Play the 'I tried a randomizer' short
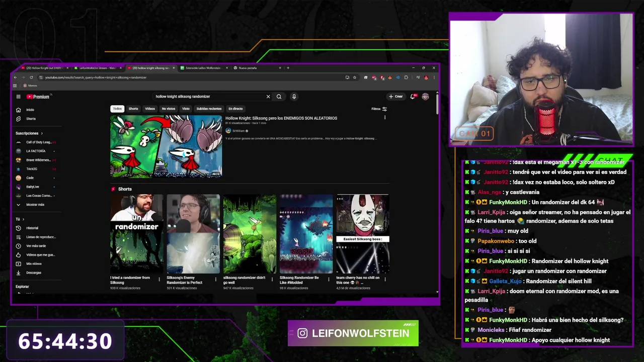 point(136,233)
